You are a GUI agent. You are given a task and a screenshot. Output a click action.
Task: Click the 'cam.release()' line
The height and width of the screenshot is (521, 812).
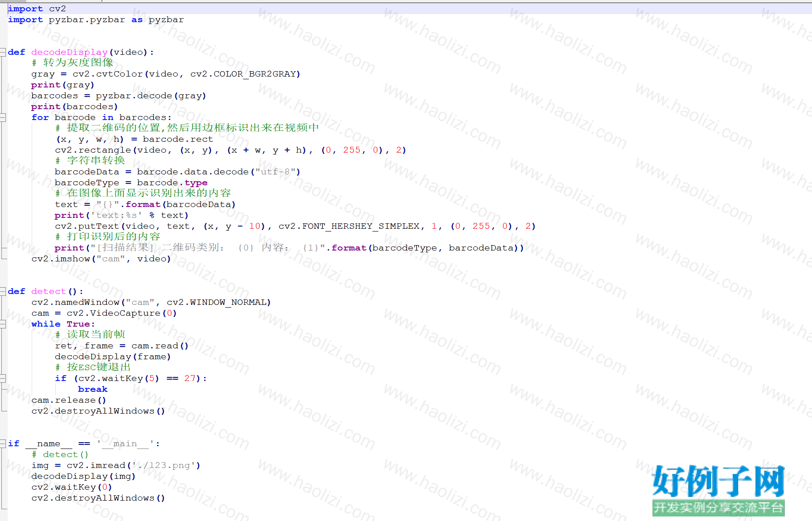69,400
